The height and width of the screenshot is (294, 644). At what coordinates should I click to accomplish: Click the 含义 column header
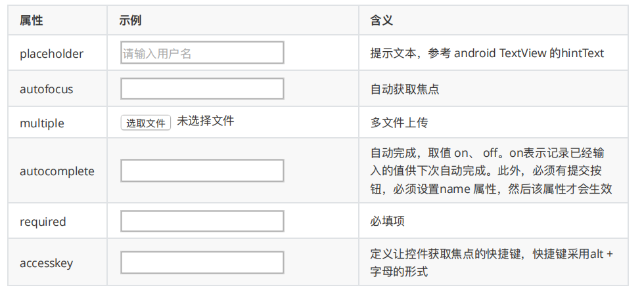[x=382, y=20]
